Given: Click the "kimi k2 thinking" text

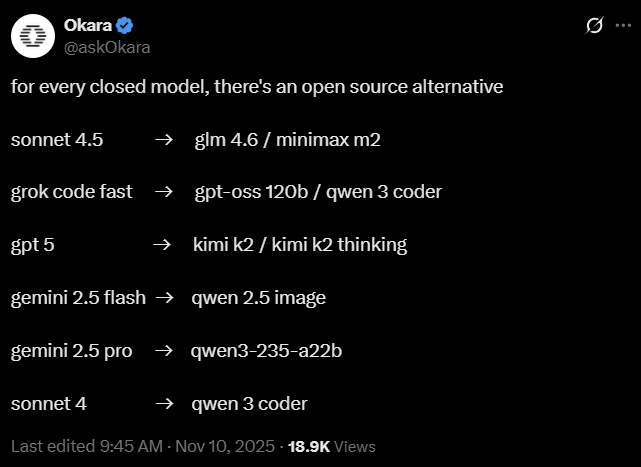Looking at the screenshot, I should point(342,245).
